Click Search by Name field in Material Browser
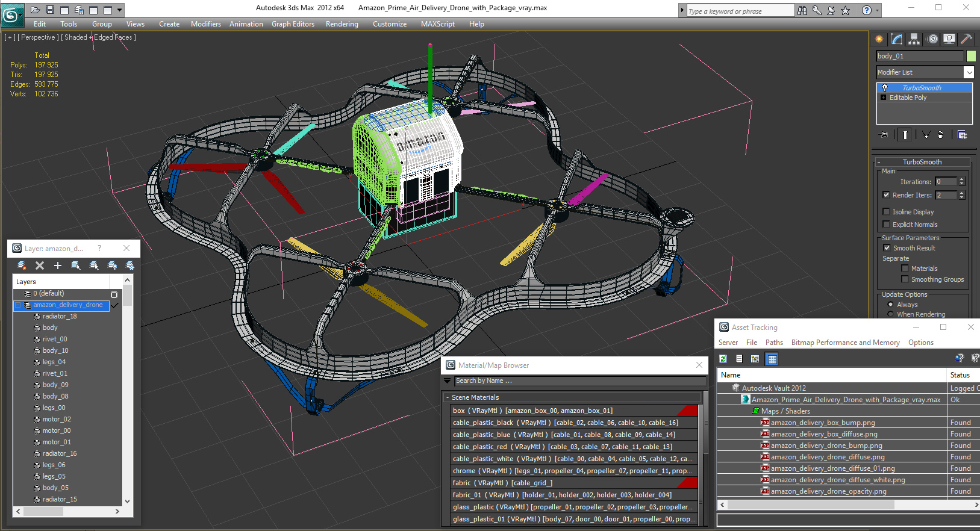 (x=579, y=380)
